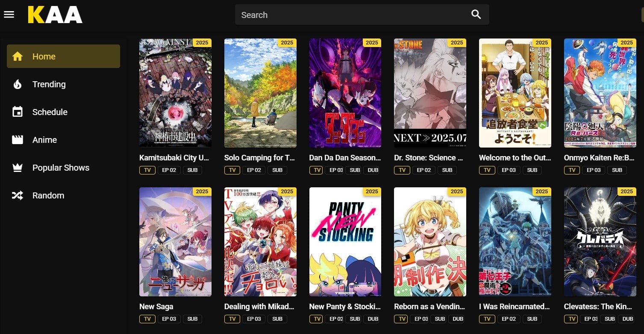Click SUB tag under Onmyo Kaiten
644x334 pixels.
coord(617,170)
